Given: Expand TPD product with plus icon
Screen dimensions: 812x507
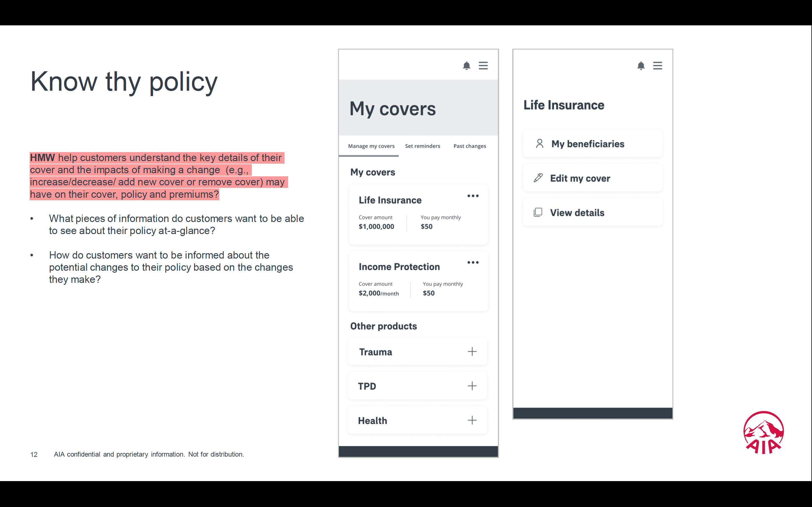Looking at the screenshot, I should coord(472,386).
